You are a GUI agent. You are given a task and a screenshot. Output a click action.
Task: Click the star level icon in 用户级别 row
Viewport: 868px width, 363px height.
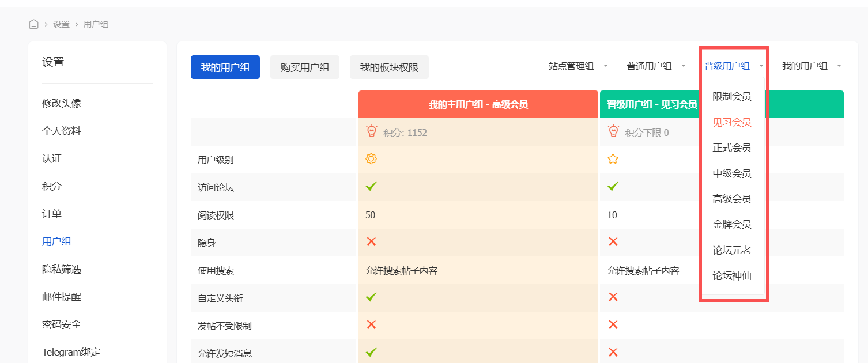coord(613,159)
